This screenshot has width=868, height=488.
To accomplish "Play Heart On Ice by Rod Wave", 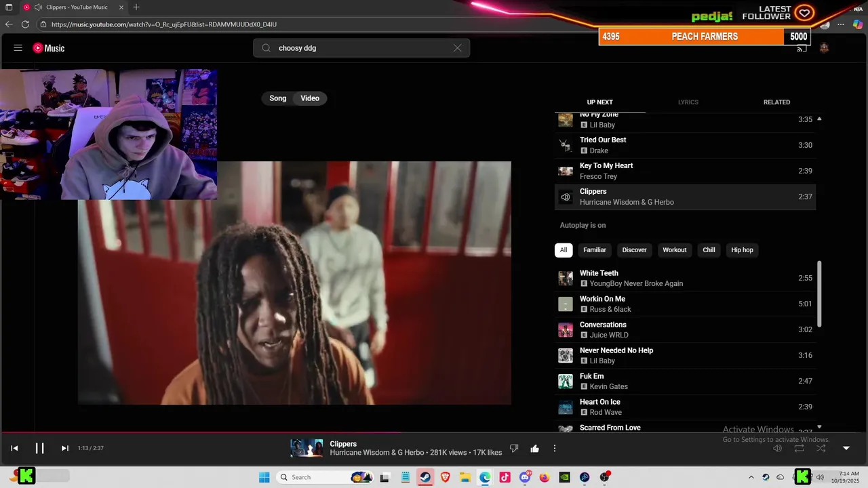I will [x=685, y=407].
